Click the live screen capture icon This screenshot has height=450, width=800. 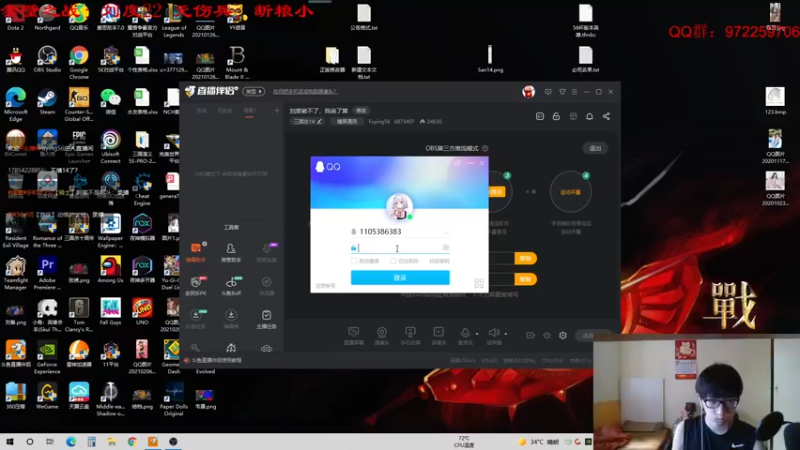[353, 333]
